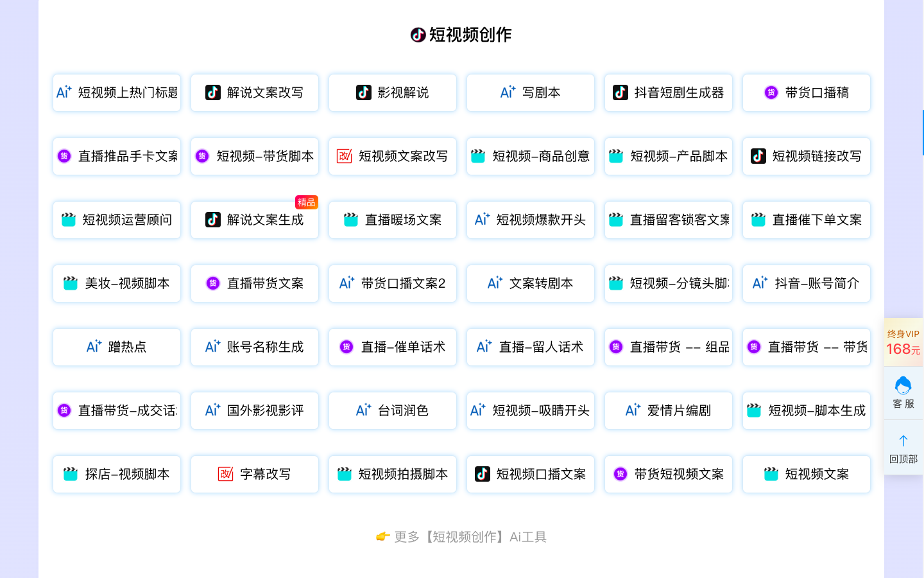Click the TikTok icon on 影视解说 card
Screen dimensions: 924x578
click(364, 92)
